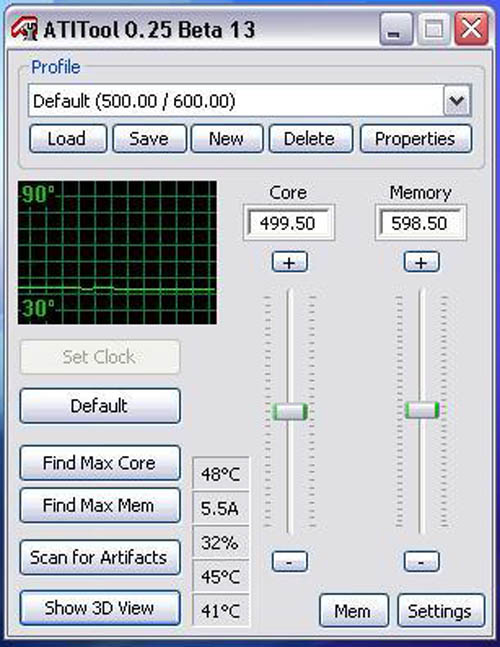
Task: Click the Memory slider handle
Action: (422, 410)
